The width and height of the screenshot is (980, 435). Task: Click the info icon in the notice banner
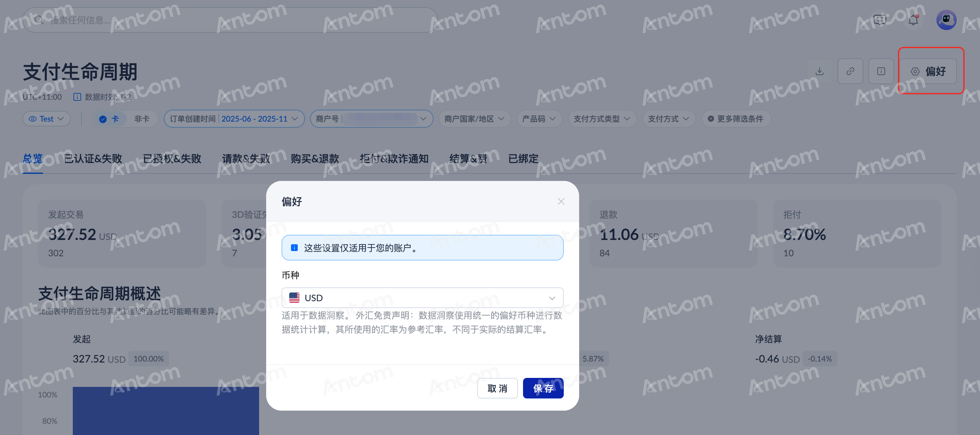tap(294, 248)
